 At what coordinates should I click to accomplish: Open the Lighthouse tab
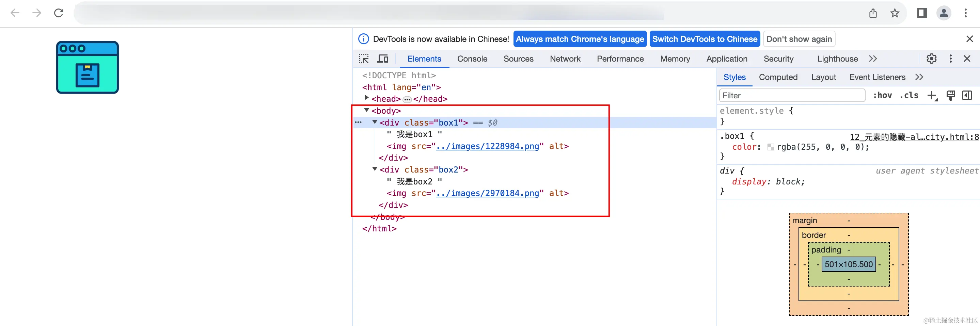[x=837, y=59]
